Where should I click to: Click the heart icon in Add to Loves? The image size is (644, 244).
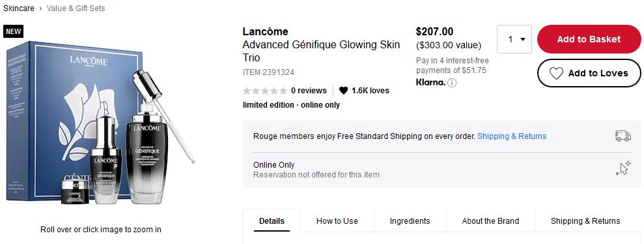click(556, 73)
